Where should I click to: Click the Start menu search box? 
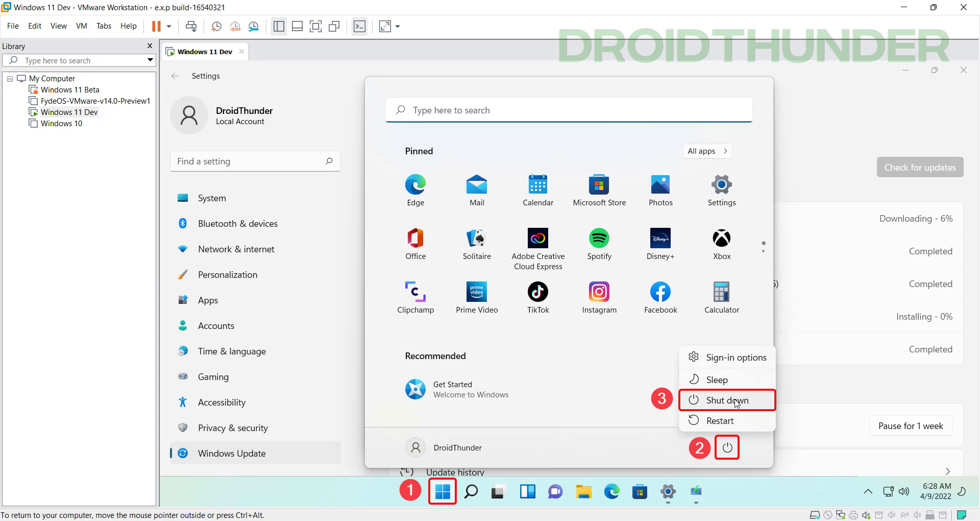(569, 110)
